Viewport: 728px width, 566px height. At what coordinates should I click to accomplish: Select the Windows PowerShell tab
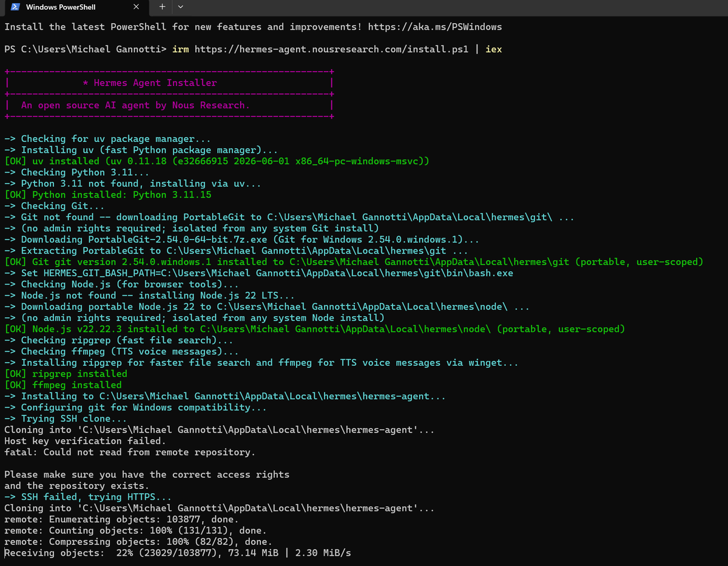[x=76, y=7]
